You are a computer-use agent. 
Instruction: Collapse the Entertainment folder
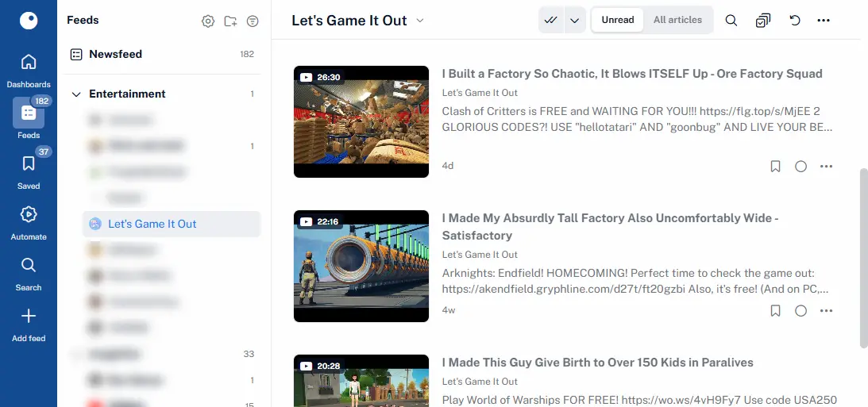point(76,94)
